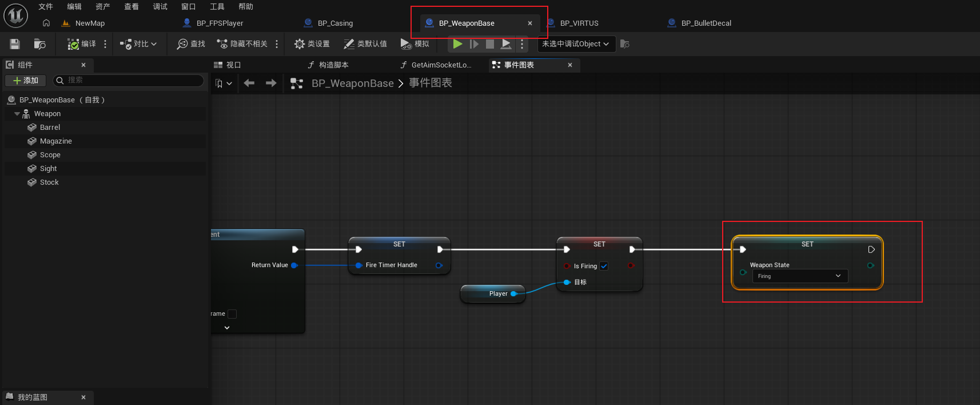Switch to the BP_FPSPlayer tab

click(220, 23)
